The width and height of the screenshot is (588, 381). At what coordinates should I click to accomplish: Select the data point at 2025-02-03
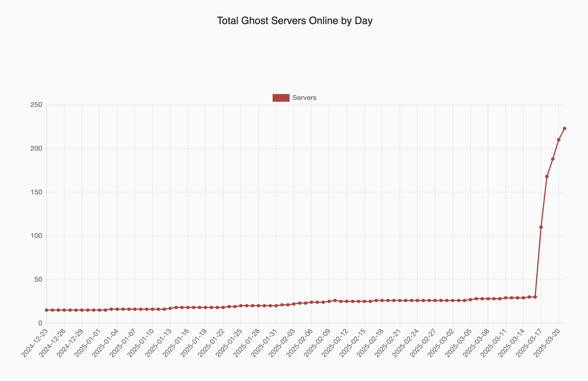[x=294, y=304]
